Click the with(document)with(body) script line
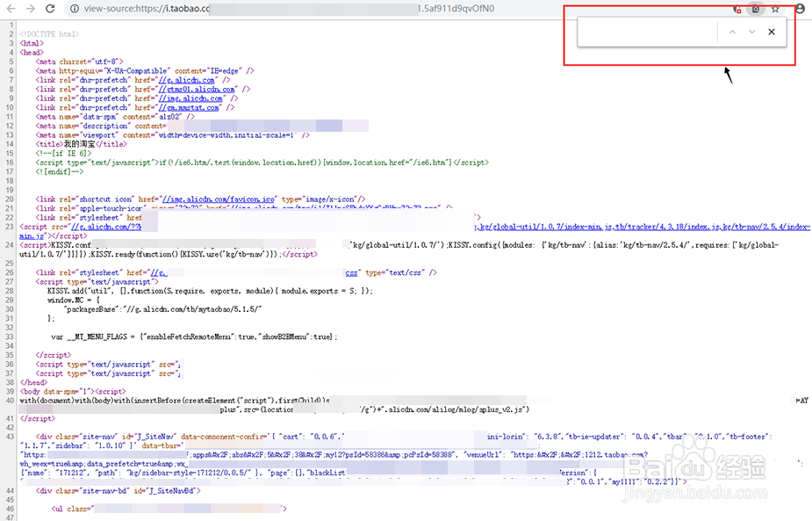812x521 pixels. [x=175, y=401]
